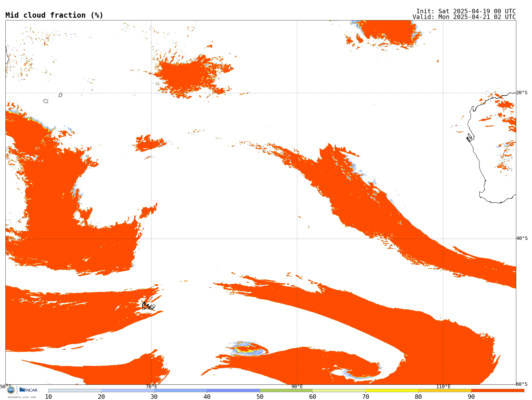Click the colorbar label '30'
The image size is (532, 400).
coord(154,397)
